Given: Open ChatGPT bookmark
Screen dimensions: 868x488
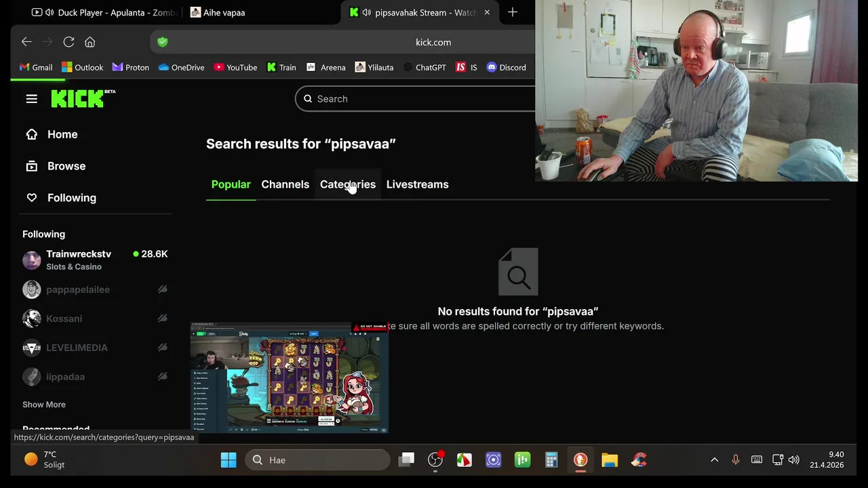Looking at the screenshot, I should click(x=425, y=67).
